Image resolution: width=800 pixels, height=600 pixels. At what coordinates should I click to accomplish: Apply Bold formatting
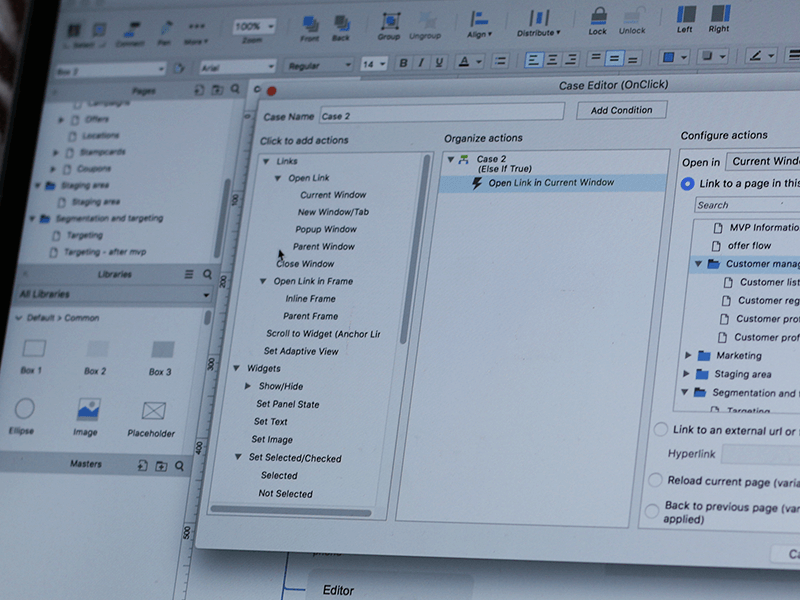(x=403, y=63)
